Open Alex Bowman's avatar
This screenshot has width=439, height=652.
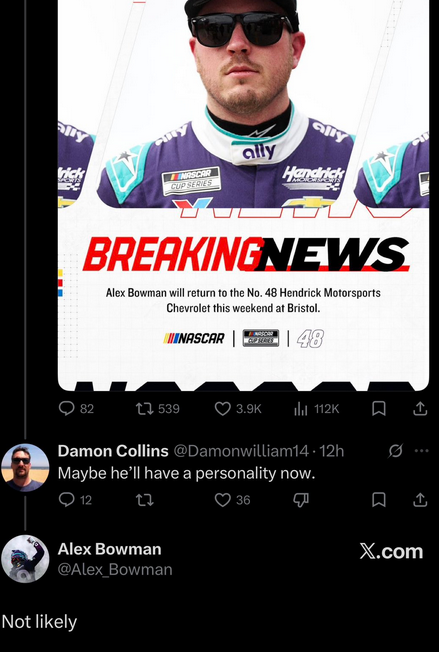(x=25, y=559)
